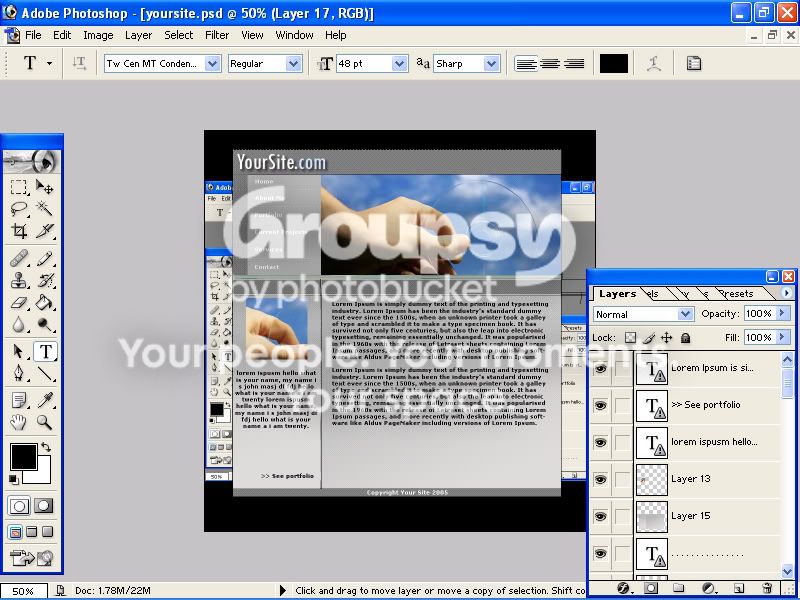Select the Move tool in the toolbox
The image size is (800, 600).
(x=44, y=187)
